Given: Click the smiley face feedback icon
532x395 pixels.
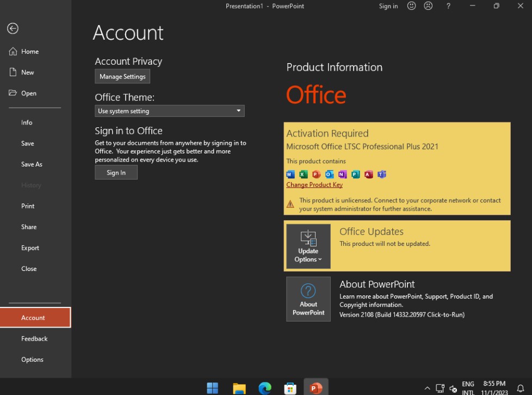Looking at the screenshot, I should pos(412,6).
